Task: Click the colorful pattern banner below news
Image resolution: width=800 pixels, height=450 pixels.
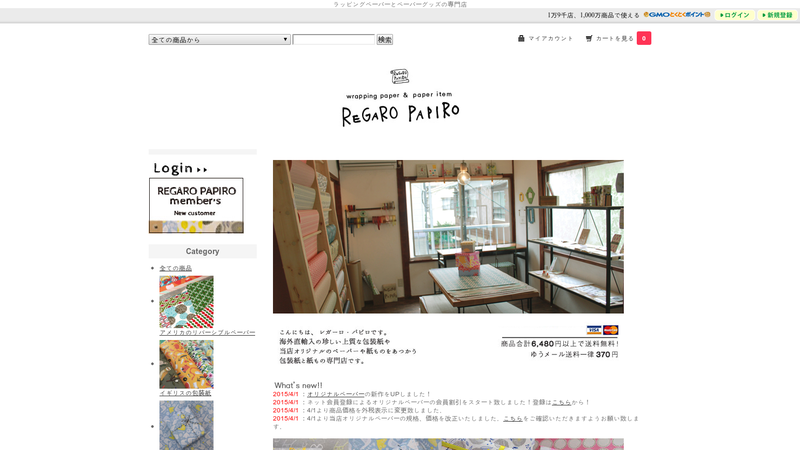Action: point(448,444)
